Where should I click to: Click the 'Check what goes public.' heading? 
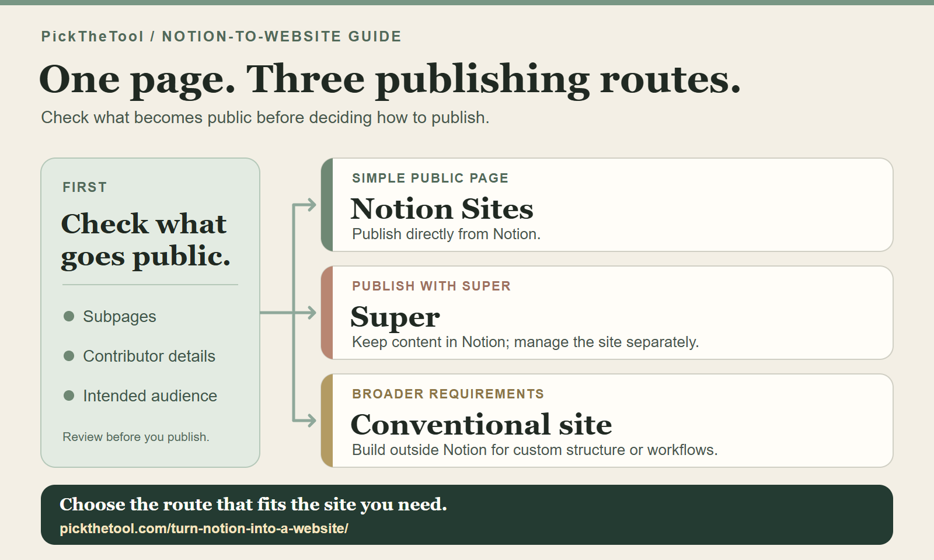(x=146, y=240)
